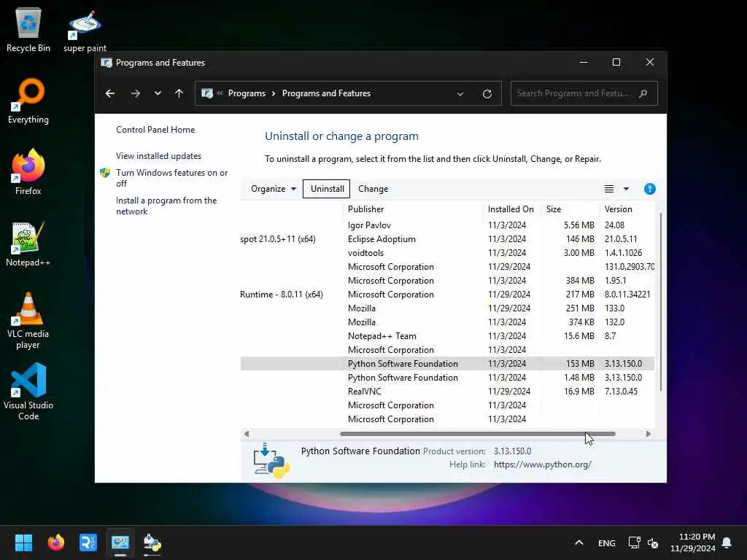This screenshot has width=747, height=560.
Task: Open help with the blue question icon
Action: click(649, 189)
